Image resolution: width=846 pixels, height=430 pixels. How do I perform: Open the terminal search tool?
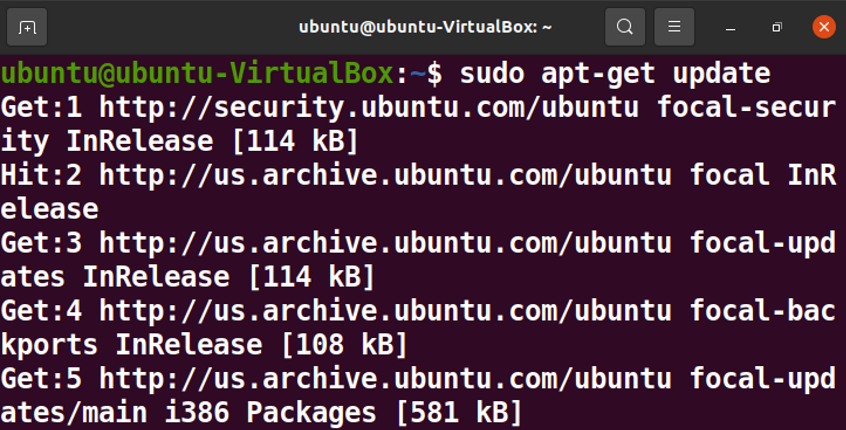(625, 26)
